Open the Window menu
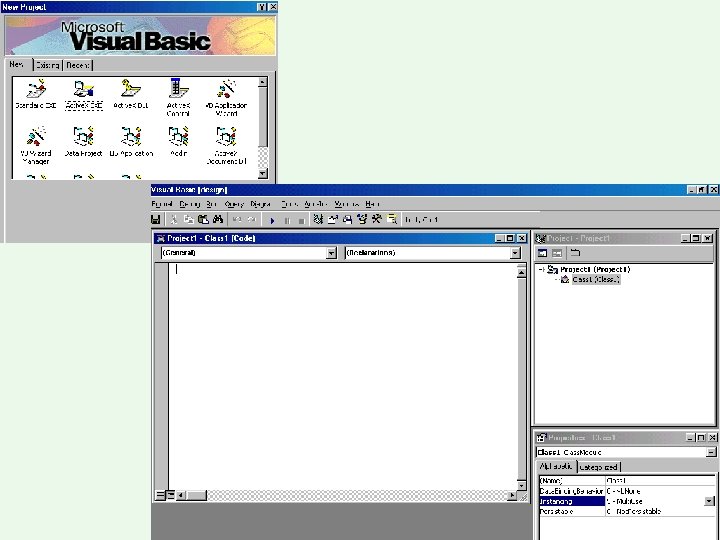Viewport: 720px width, 540px height. pos(347,204)
